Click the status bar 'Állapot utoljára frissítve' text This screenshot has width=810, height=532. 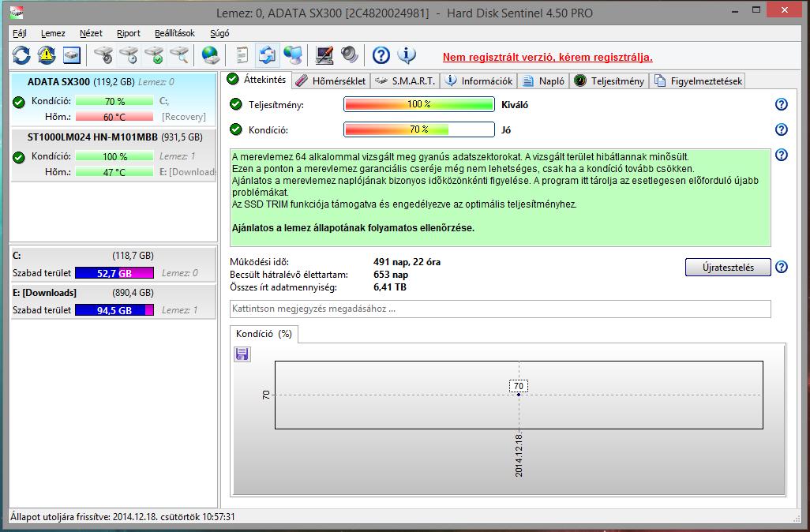tap(122, 516)
